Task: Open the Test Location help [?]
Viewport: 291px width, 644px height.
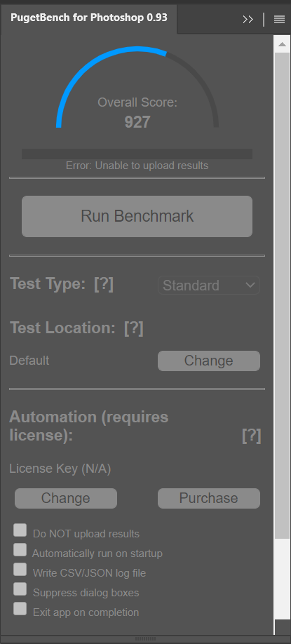Action: click(134, 328)
